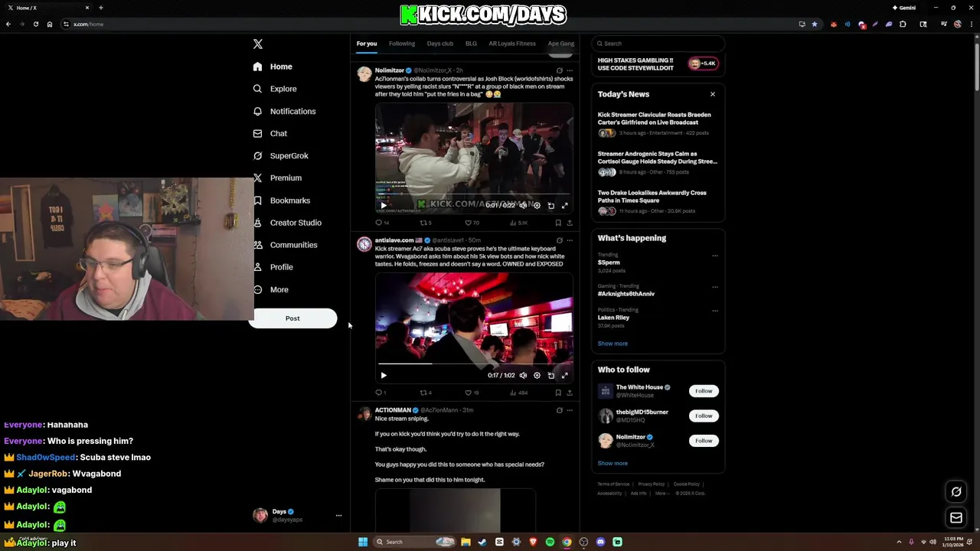The width and height of the screenshot is (980, 551).
Task: Open more options on Nolimitzor post
Action: click(570, 70)
